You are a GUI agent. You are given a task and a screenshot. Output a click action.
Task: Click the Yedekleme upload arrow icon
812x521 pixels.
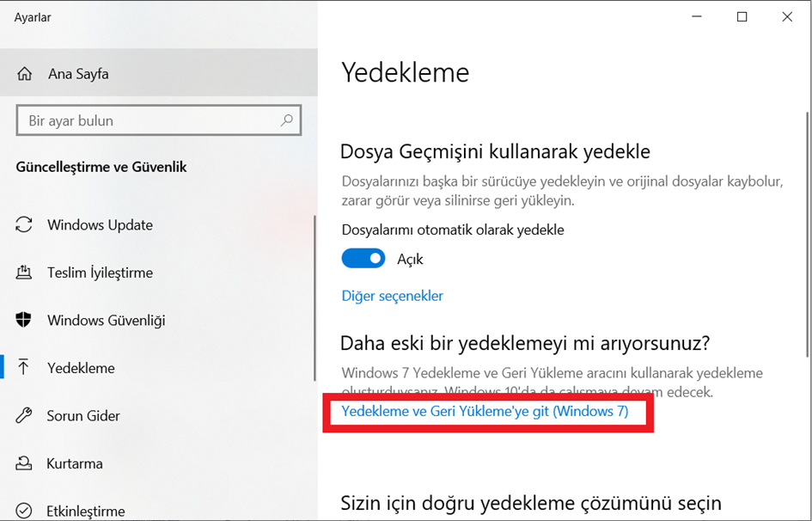tap(23, 368)
